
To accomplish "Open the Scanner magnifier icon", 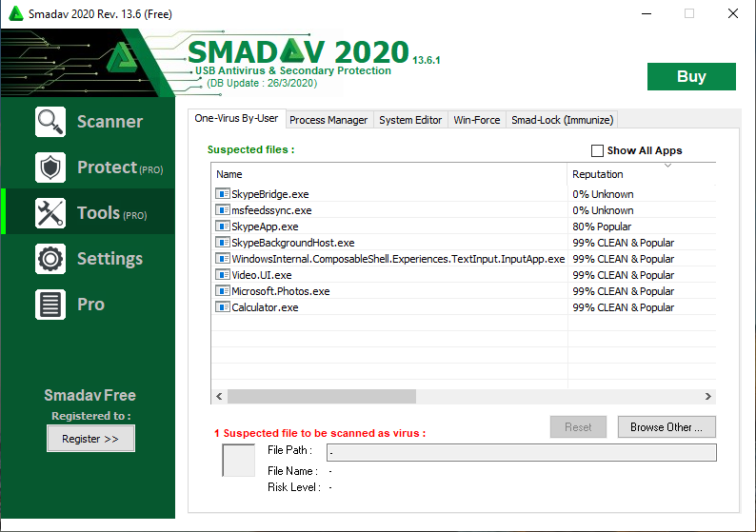I will pyautogui.click(x=50, y=122).
